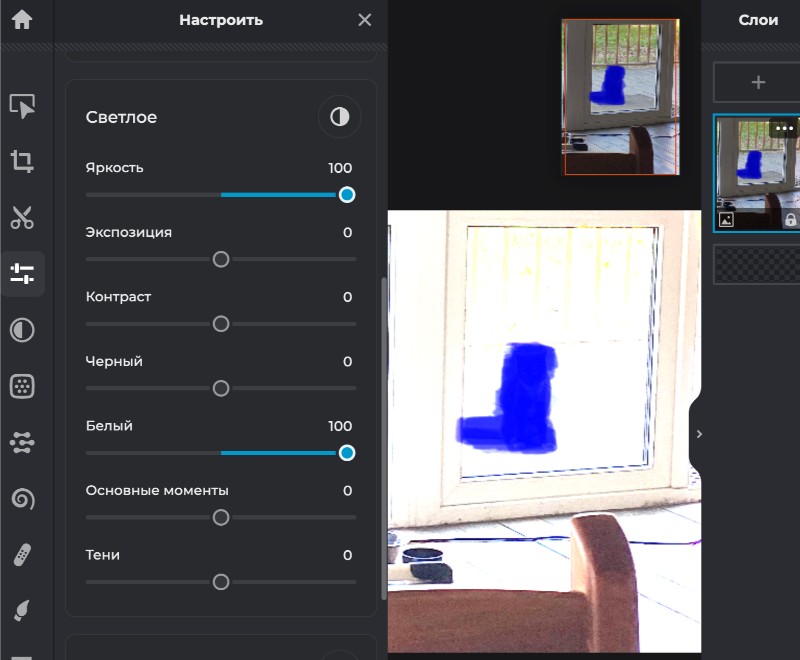Open the Adjust sliders tool

pos(22,273)
